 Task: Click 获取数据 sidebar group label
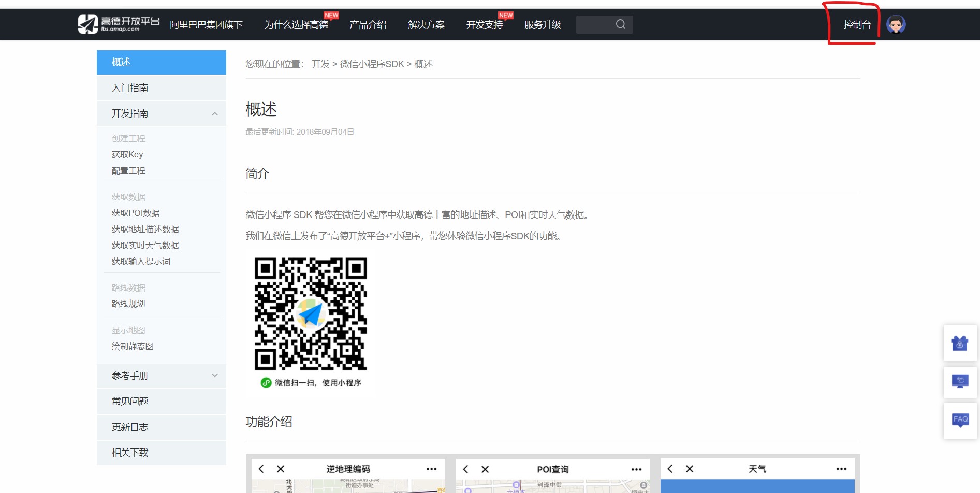pos(128,197)
